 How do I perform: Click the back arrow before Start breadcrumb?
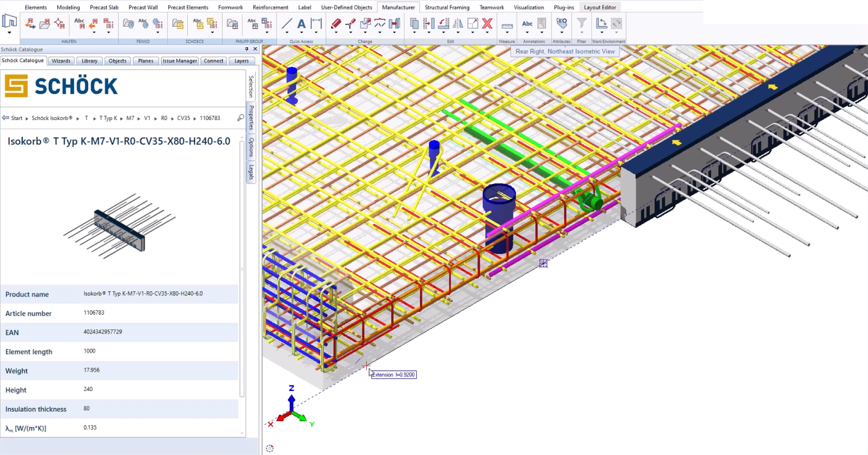pyautogui.click(x=6, y=118)
